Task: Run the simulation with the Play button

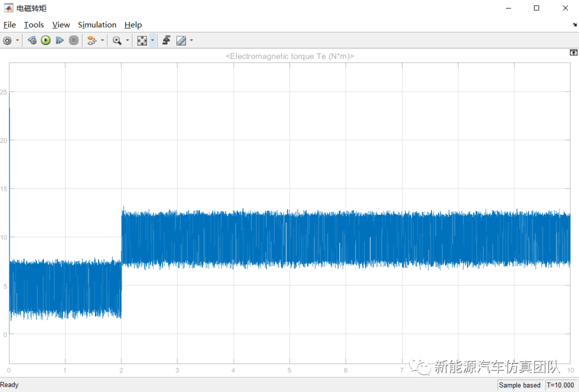Action: click(x=46, y=41)
